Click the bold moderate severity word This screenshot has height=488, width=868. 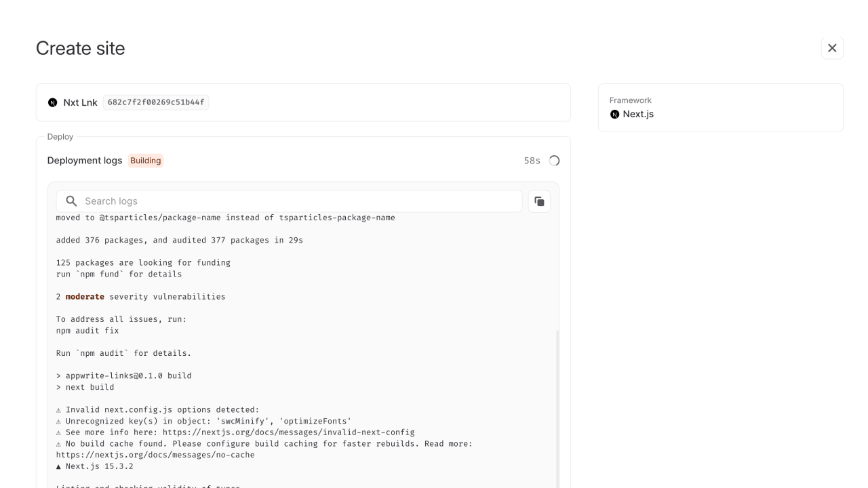[85, 297]
